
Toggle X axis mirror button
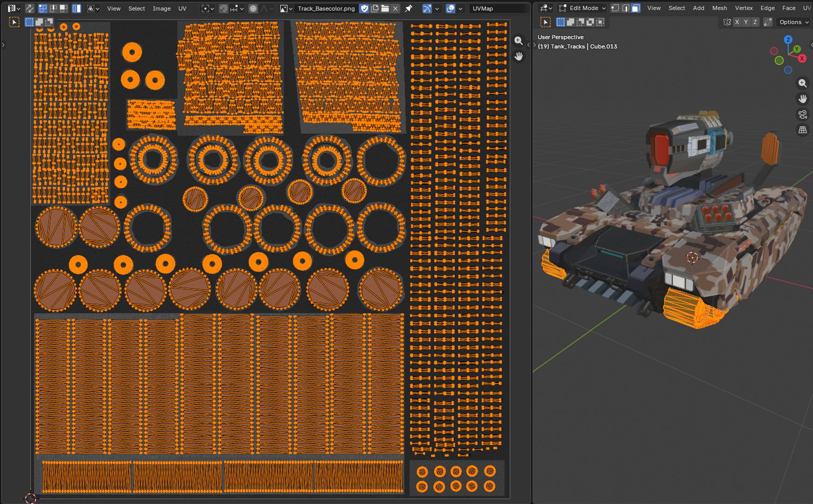pos(737,22)
